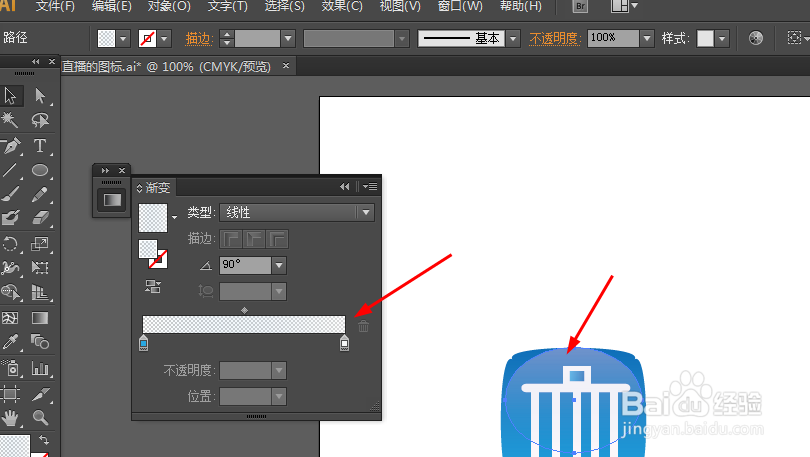Select the Artboard tool
This screenshot has width=810, height=457.
pyautogui.click(x=10, y=394)
